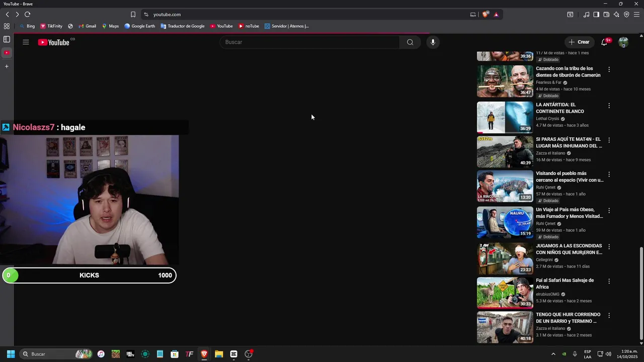
Task: Click the YouTube page vertical scrollbar
Action: click(x=641, y=293)
